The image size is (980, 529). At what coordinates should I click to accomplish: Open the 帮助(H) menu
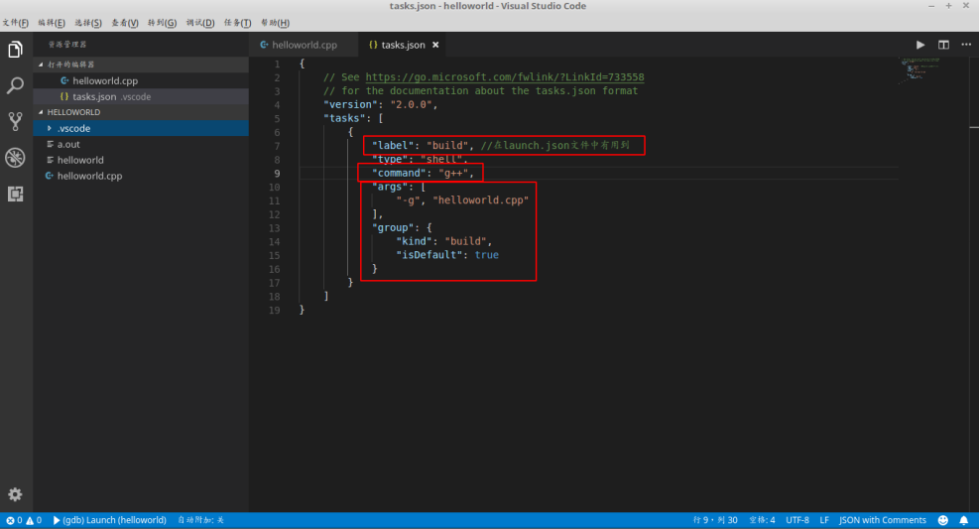tap(275, 23)
